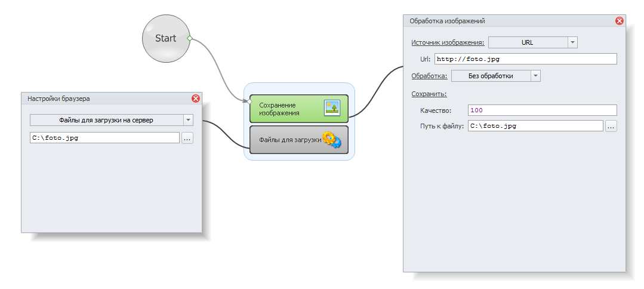Click the Настройки браузера title text
644x289 pixels.
(x=58, y=99)
